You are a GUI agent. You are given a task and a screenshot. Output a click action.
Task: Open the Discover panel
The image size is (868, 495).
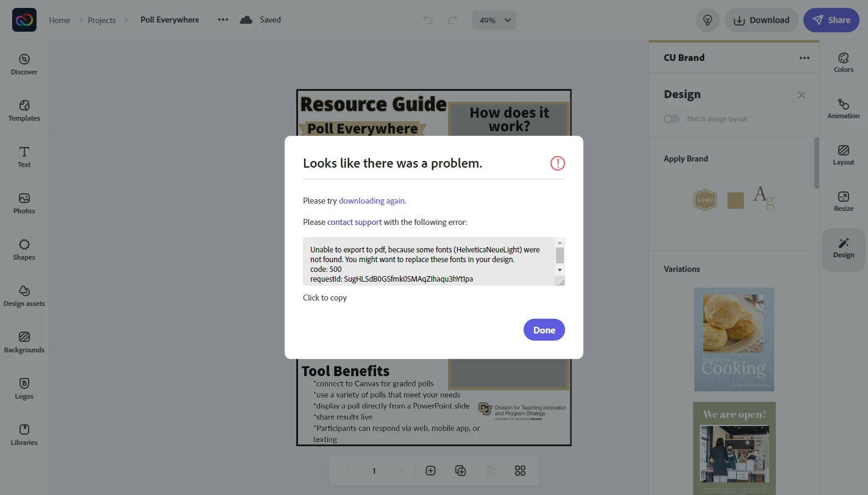(24, 64)
